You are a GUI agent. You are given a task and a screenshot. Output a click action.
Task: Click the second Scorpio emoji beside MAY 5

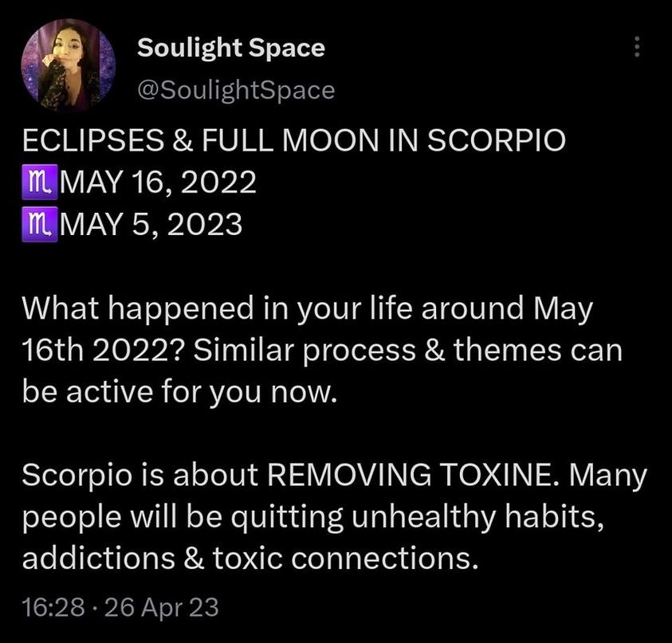coord(39,225)
